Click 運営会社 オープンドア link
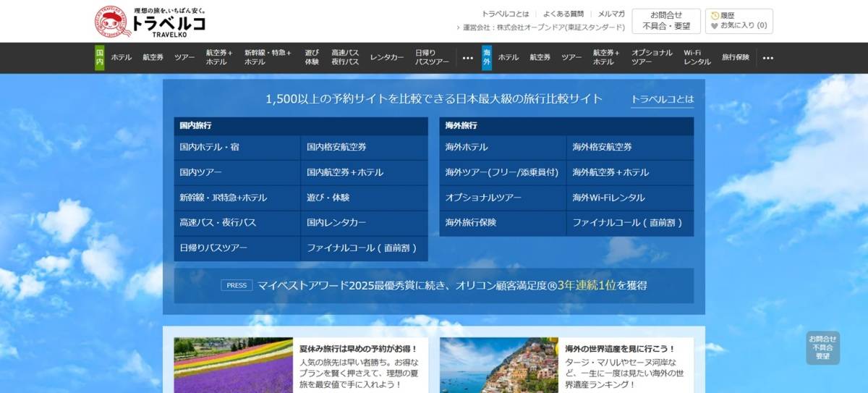Image resolution: width=868 pixels, height=393 pixels. pyautogui.click(x=543, y=28)
